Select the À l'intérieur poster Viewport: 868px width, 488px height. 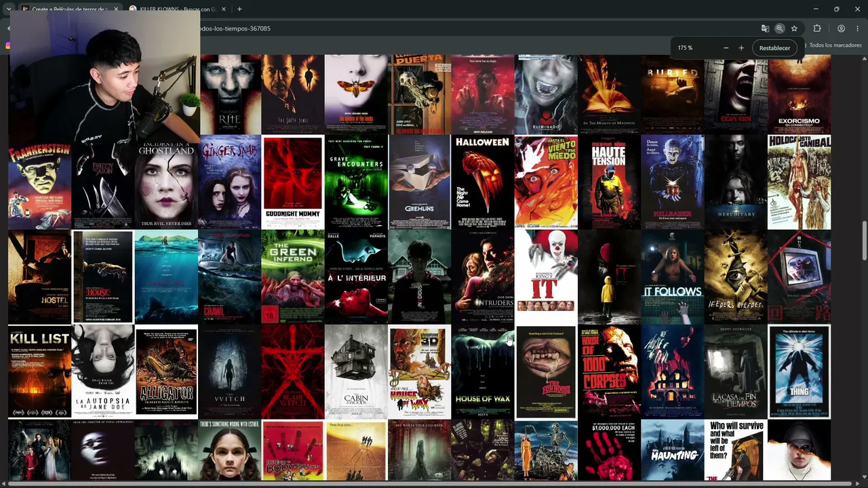pos(356,277)
